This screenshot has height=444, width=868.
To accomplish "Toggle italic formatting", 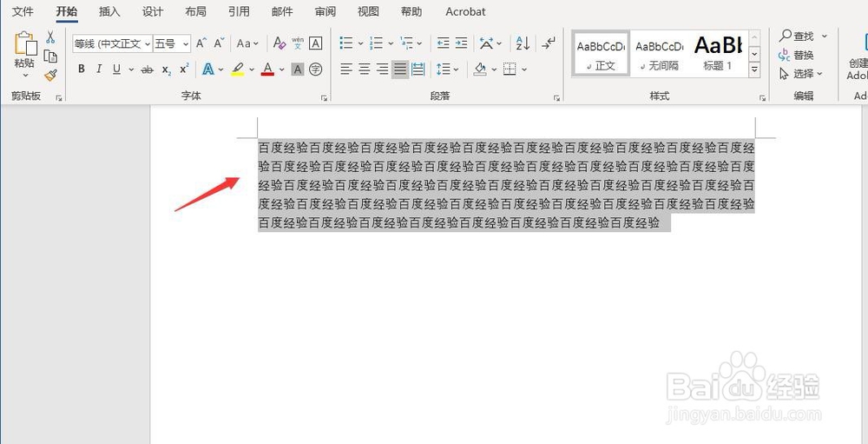I will tap(99, 70).
